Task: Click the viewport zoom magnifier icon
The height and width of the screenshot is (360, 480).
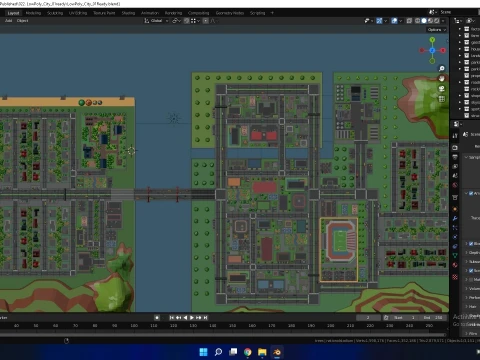Action: point(442,69)
